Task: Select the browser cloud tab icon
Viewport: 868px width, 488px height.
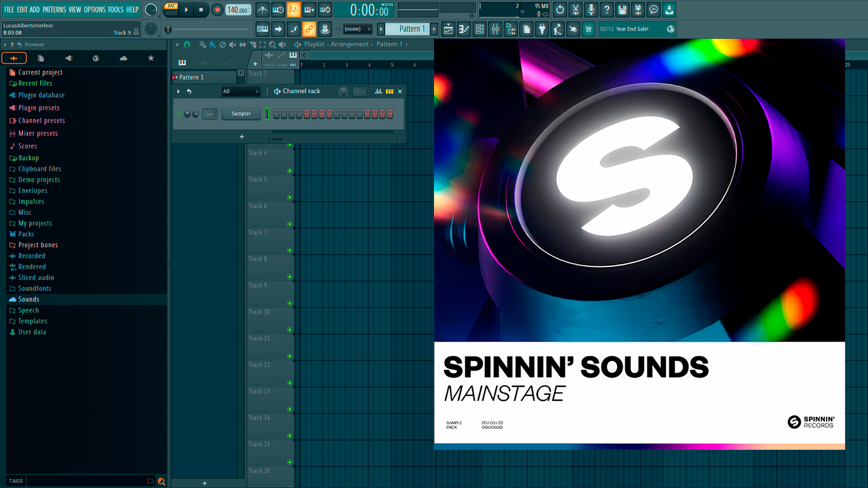Action: point(123,58)
